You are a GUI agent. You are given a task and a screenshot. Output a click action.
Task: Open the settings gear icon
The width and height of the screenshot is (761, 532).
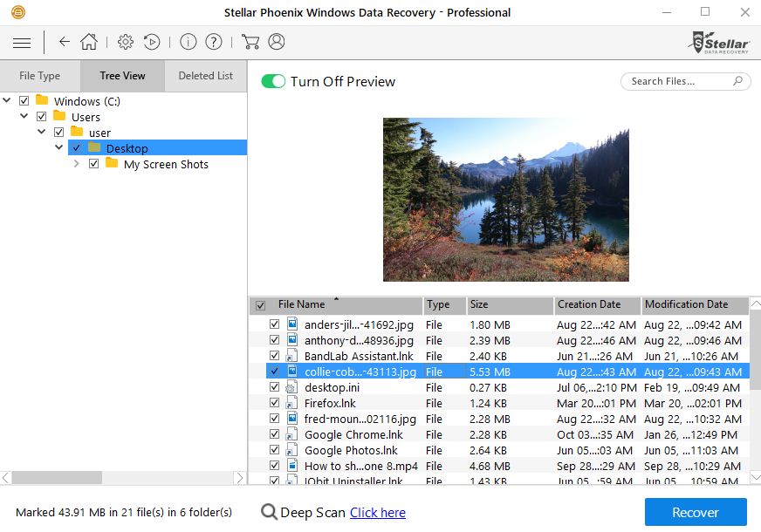(125, 42)
